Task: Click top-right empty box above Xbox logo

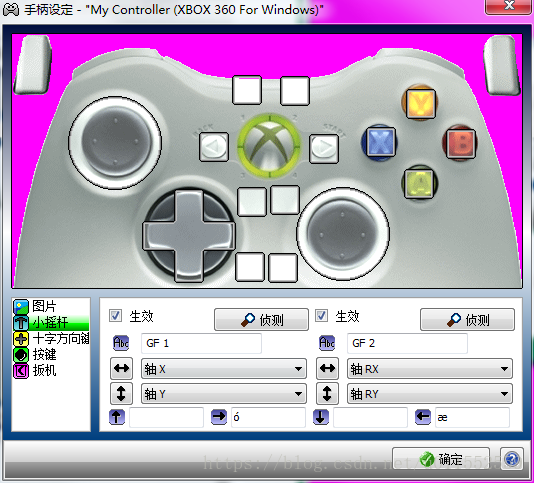Action: click(295, 91)
